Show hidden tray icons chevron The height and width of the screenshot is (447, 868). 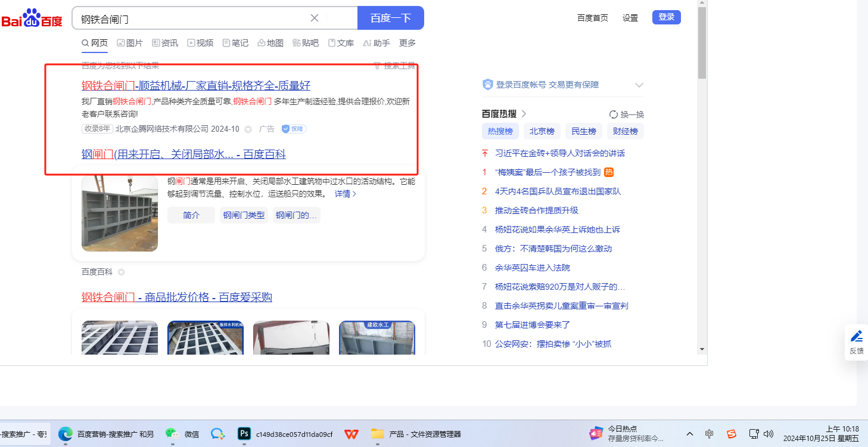pos(690,434)
